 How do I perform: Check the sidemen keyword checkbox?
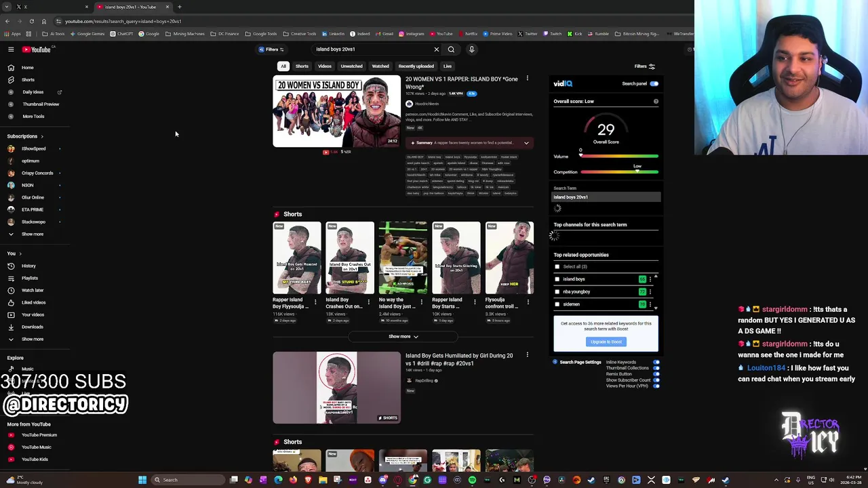[x=557, y=304]
